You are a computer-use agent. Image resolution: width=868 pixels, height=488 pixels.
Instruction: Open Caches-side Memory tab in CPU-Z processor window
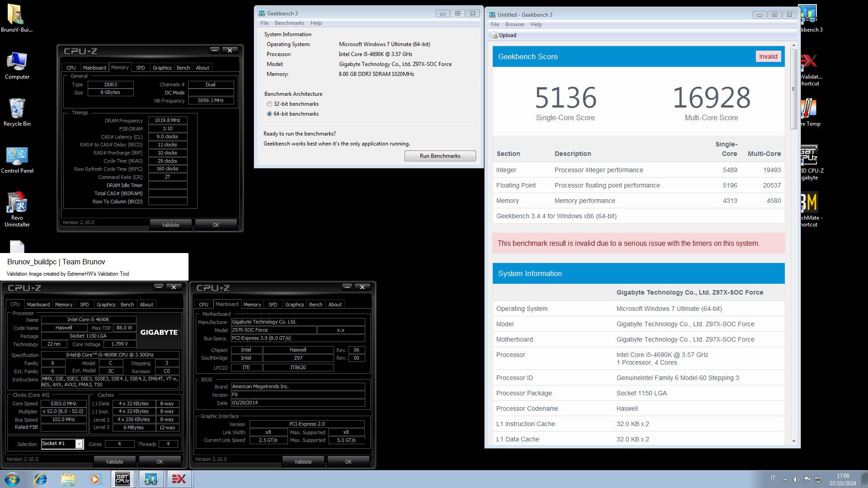click(64, 305)
